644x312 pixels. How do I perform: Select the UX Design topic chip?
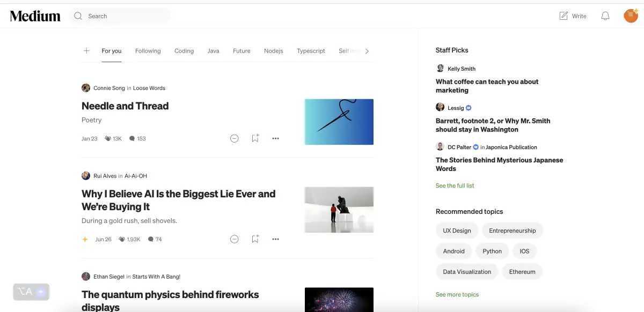click(x=457, y=231)
